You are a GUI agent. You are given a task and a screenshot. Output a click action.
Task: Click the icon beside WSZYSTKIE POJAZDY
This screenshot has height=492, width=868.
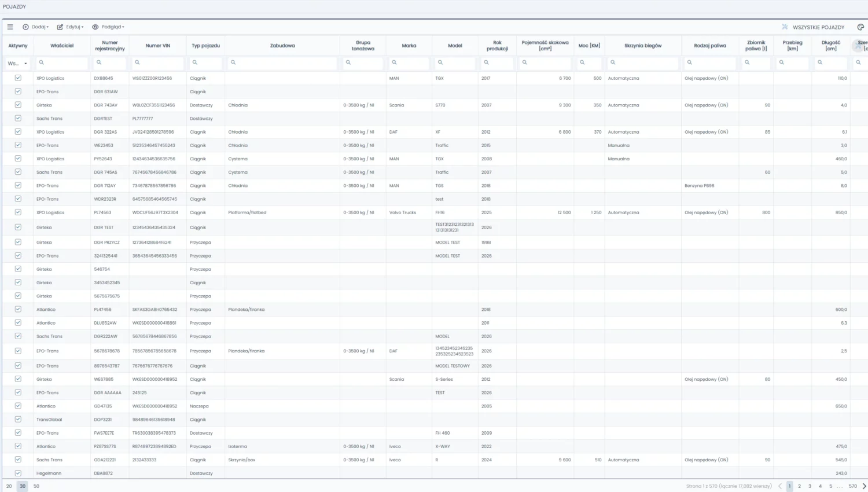[x=785, y=27]
